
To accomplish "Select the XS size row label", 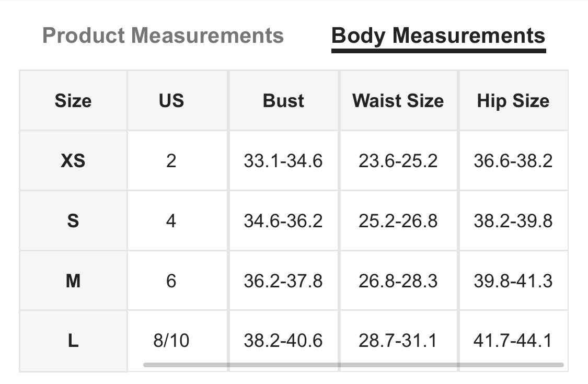I will [x=73, y=161].
